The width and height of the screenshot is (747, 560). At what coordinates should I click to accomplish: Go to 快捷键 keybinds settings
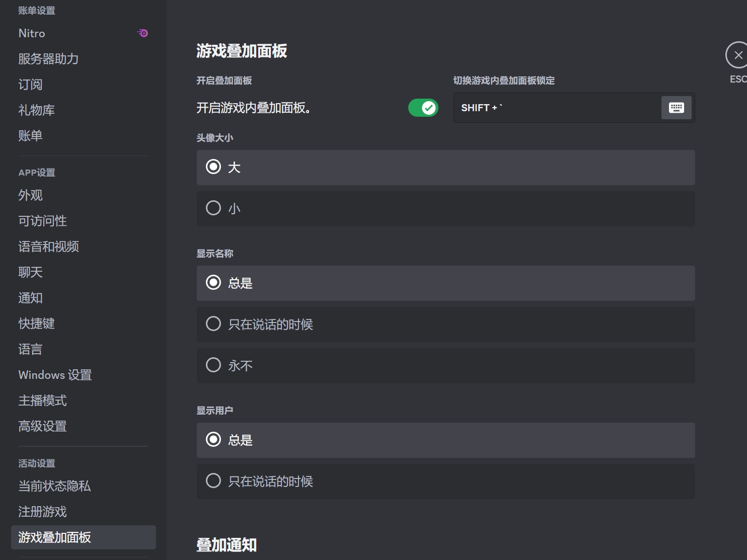37,324
